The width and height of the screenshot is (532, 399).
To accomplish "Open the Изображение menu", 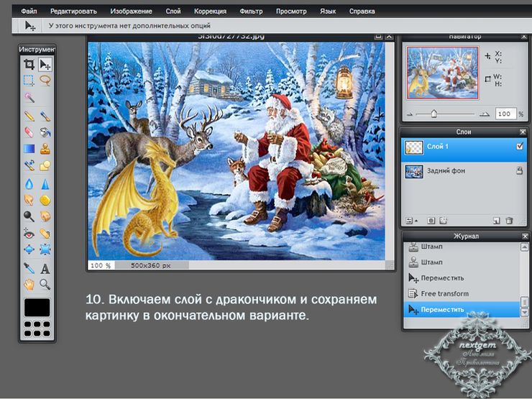I will pos(131,12).
